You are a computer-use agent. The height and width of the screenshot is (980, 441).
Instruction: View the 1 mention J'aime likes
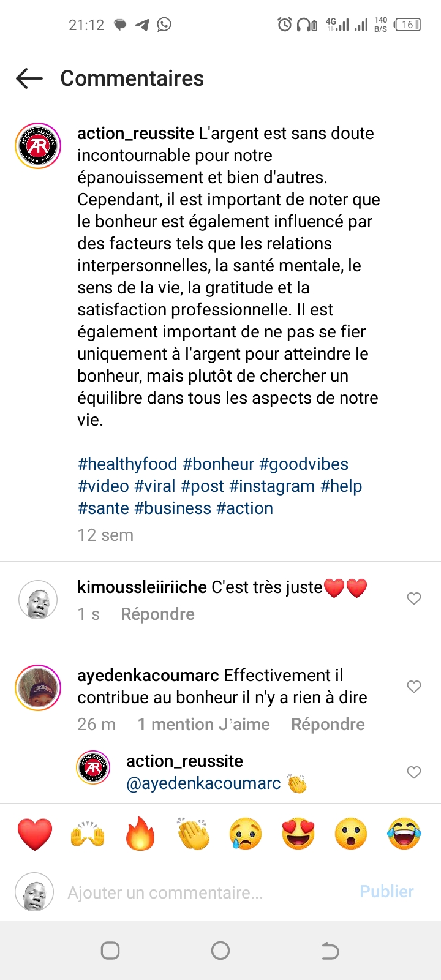203,725
